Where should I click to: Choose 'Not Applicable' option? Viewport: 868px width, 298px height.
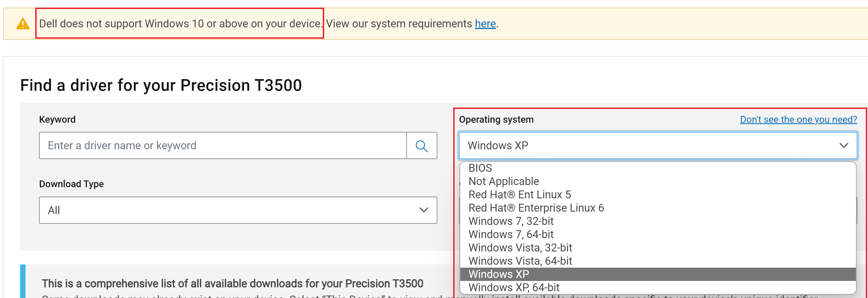(658, 181)
